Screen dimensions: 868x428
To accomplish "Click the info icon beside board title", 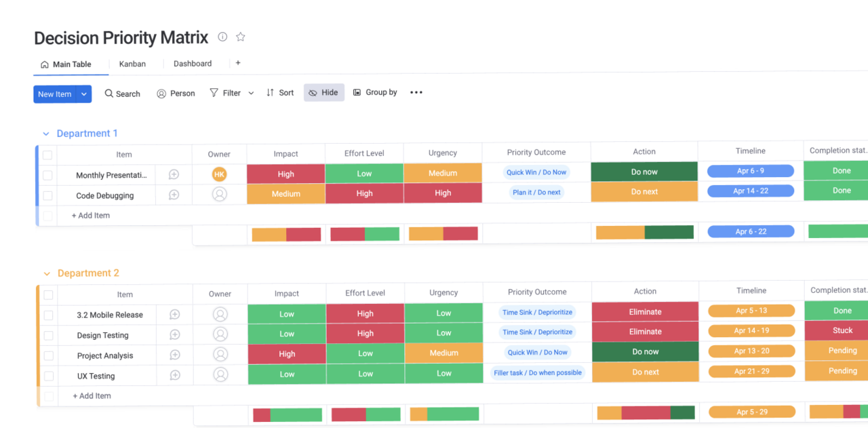I will click(x=222, y=37).
